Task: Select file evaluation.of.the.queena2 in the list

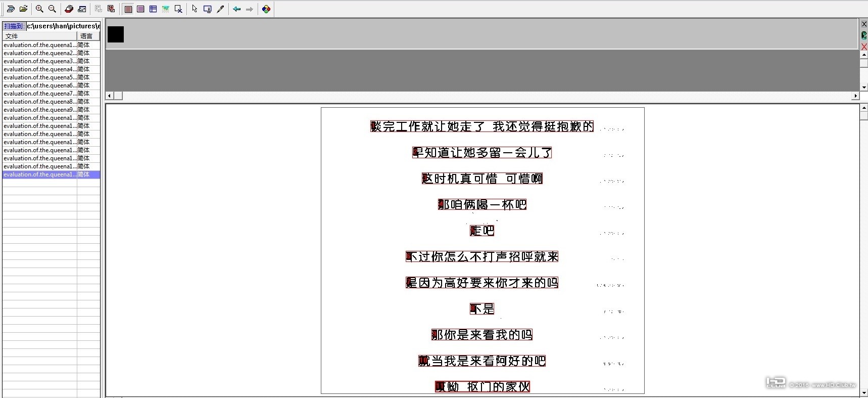Action: pos(51,53)
